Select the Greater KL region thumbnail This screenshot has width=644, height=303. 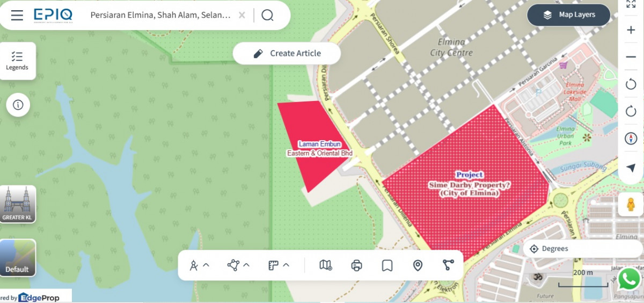(17, 204)
